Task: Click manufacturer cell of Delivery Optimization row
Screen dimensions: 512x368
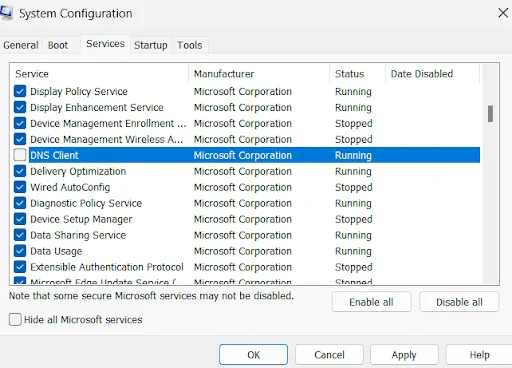Action: pyautogui.click(x=243, y=171)
